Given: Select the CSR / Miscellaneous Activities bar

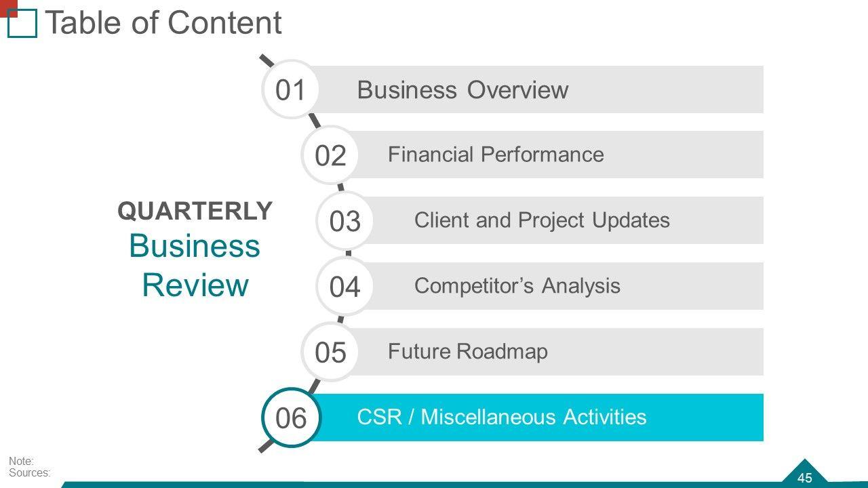Looking at the screenshot, I should 502,417.
